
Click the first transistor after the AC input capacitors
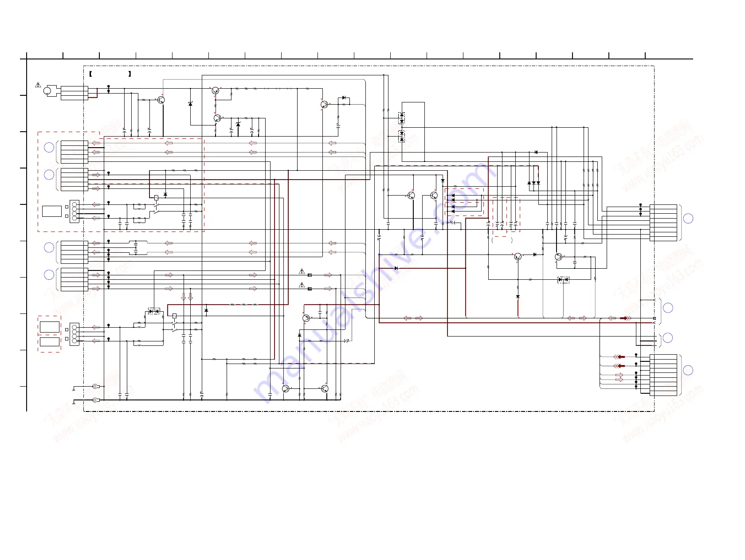pos(161,100)
